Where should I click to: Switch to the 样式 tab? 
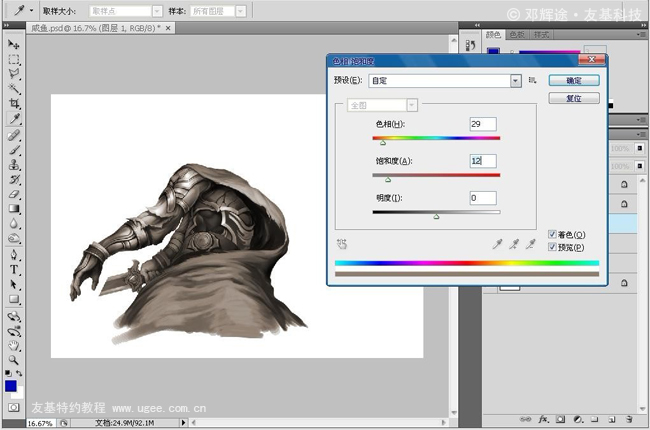pos(541,35)
